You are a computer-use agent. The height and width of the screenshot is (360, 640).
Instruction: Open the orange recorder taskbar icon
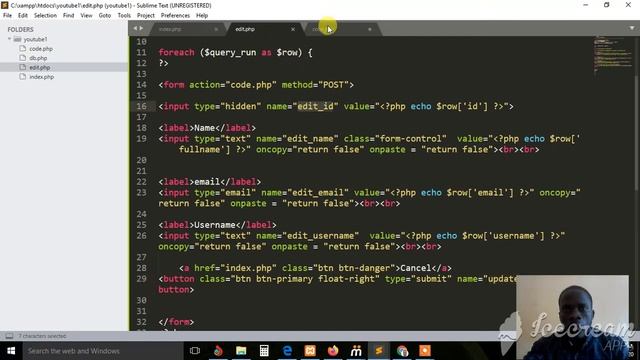click(425, 351)
